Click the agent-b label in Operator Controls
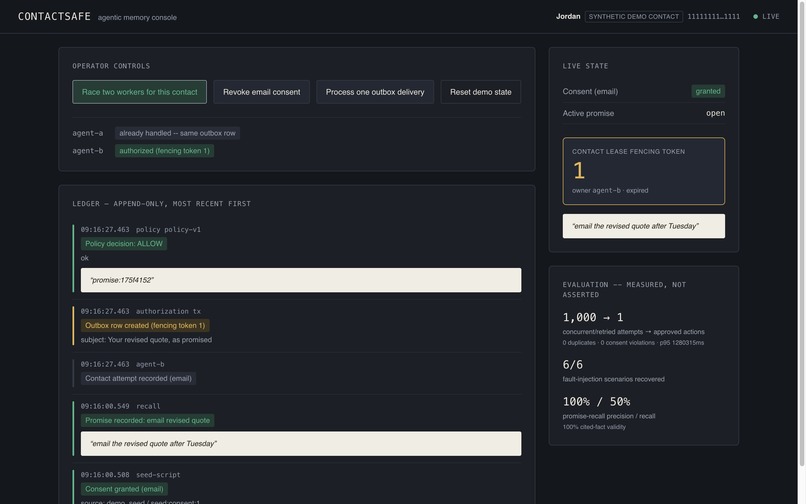Image resolution: width=806 pixels, height=504 pixels. [x=87, y=151]
